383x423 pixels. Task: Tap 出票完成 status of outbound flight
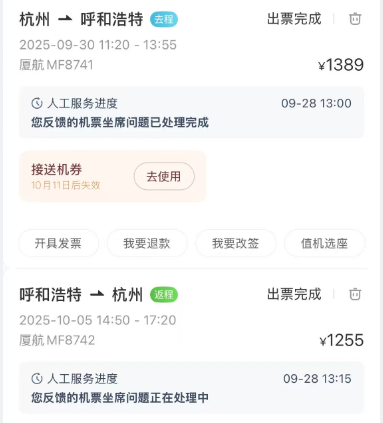tap(294, 19)
